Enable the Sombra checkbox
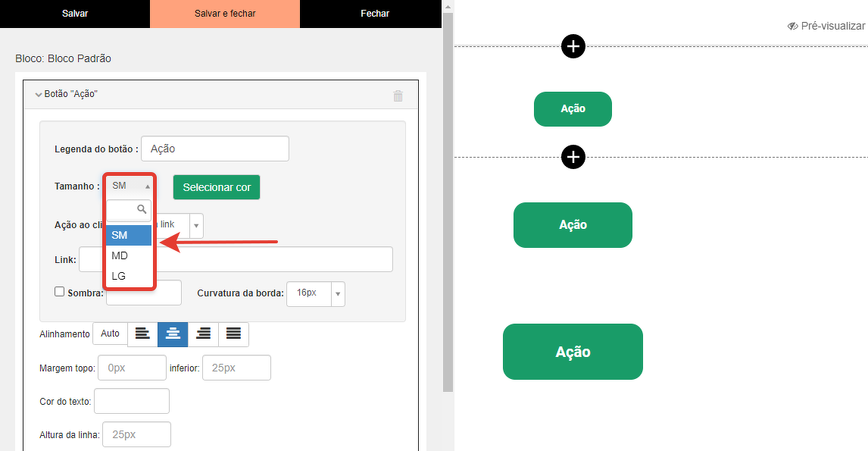The height and width of the screenshot is (451, 868). (x=60, y=292)
